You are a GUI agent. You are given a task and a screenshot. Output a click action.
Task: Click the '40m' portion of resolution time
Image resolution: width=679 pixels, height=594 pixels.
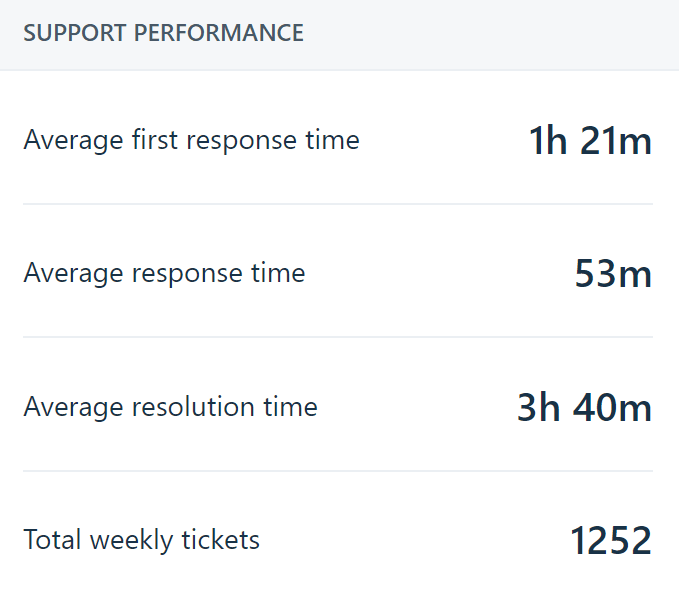pyautogui.click(x=612, y=407)
